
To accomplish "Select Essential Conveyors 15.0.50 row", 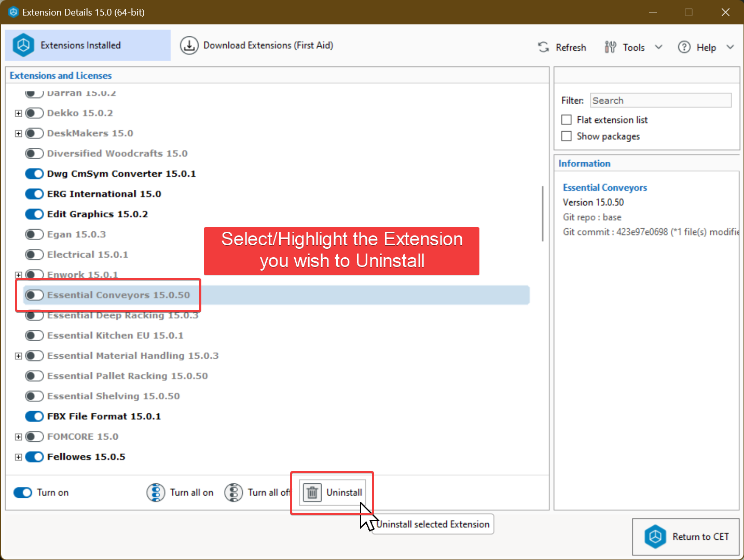I will (x=276, y=295).
